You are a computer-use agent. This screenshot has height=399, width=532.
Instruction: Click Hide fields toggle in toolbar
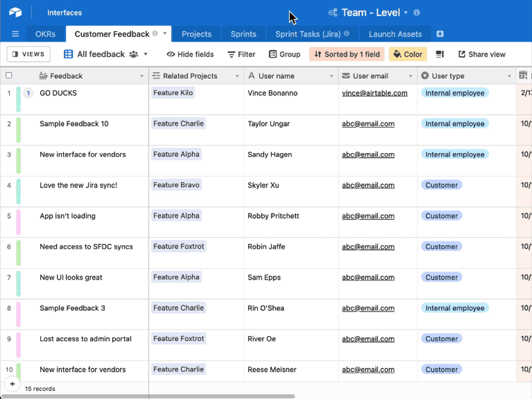point(190,54)
